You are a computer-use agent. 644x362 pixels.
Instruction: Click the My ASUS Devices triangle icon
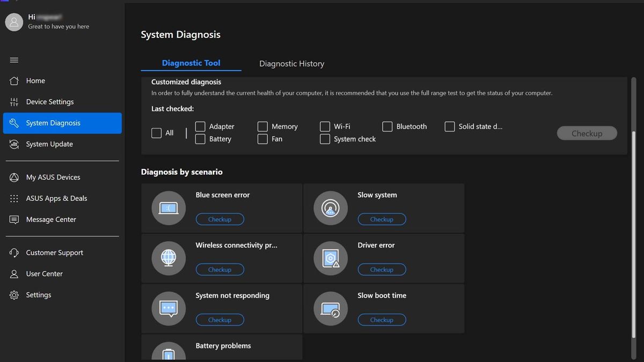pos(14,177)
